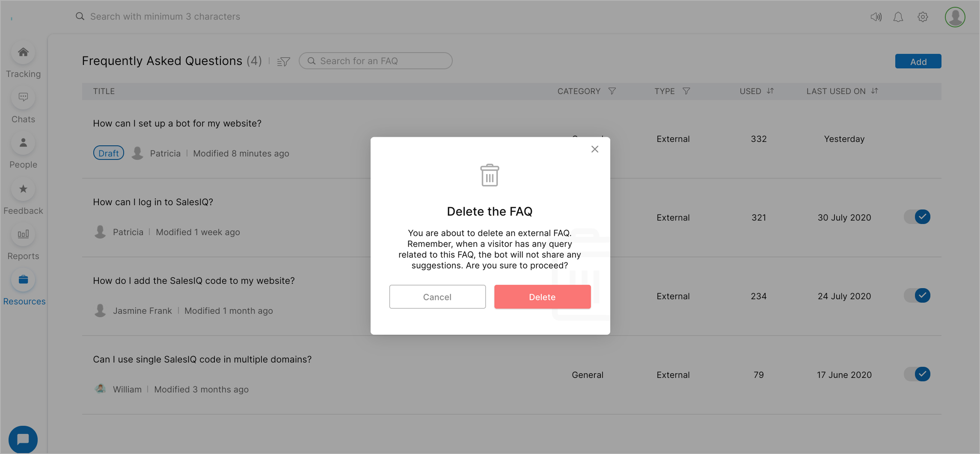Sort by the Used column
Viewport: 980px width, 454px height.
coord(770,91)
